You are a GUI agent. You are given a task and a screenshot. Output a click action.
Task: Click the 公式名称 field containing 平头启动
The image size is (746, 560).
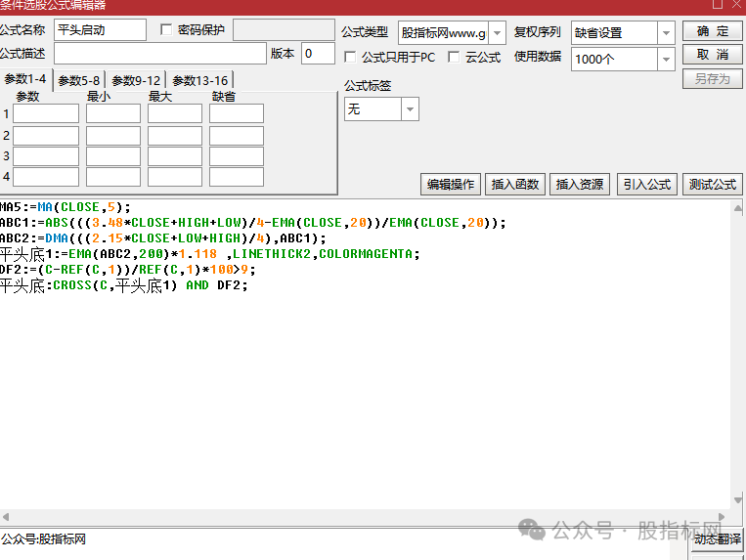pos(100,30)
